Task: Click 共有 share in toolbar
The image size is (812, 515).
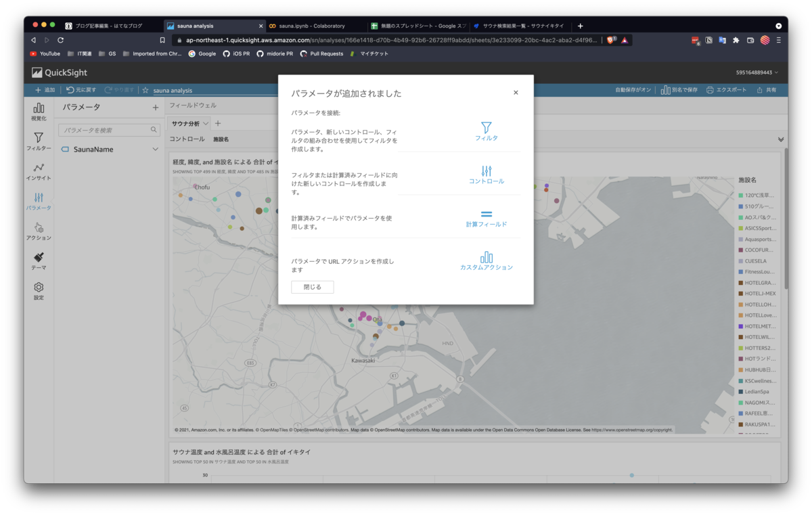Action: tap(767, 90)
